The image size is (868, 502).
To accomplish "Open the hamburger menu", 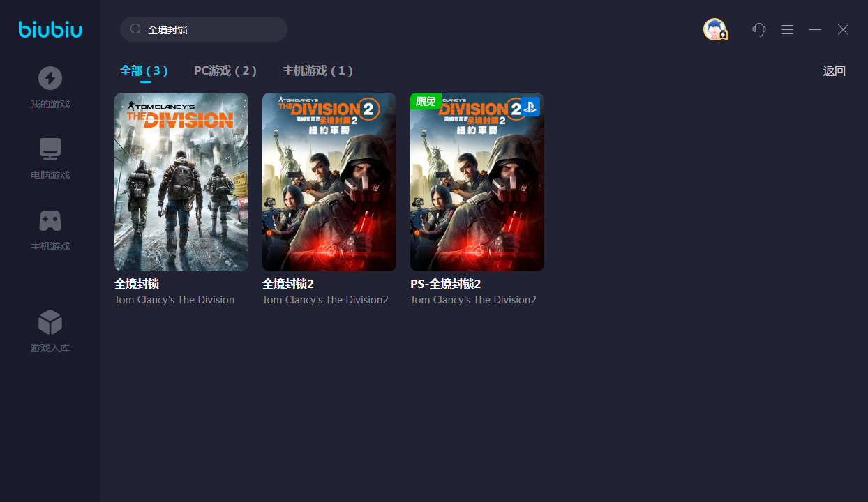I will [787, 29].
